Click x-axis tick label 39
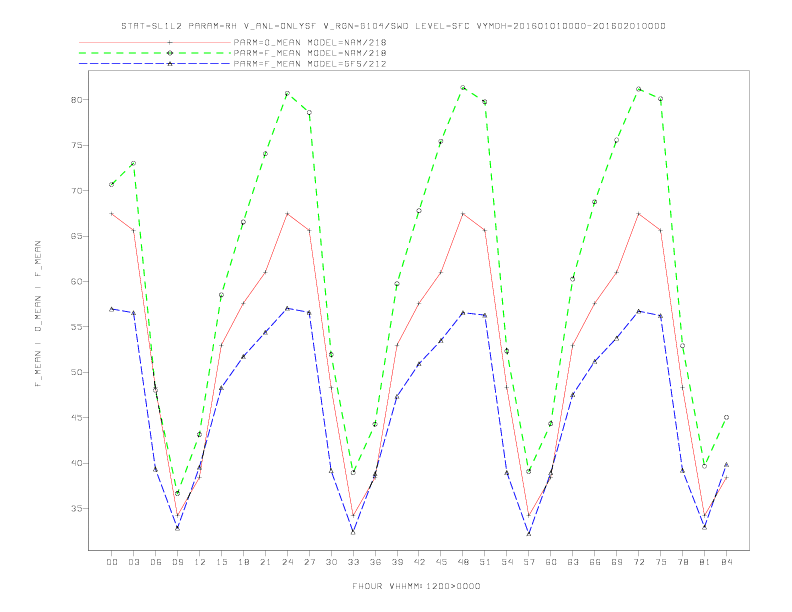 click(x=397, y=562)
